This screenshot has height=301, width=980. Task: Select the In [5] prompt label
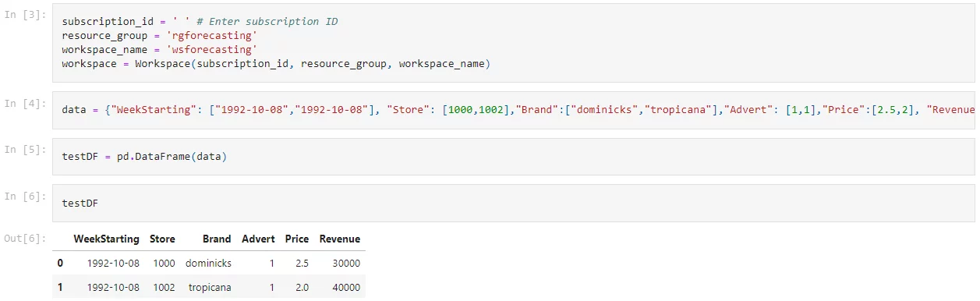pyautogui.click(x=26, y=149)
